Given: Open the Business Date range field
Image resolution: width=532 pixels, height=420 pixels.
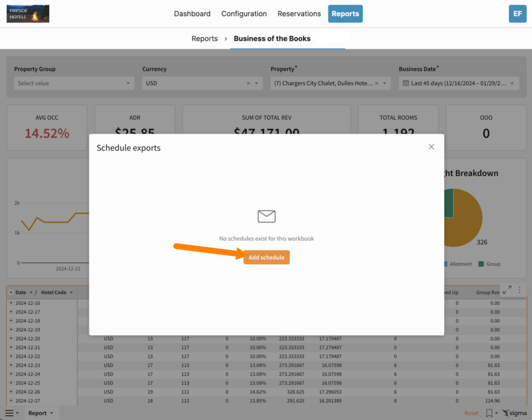Looking at the screenshot, I should (x=459, y=83).
